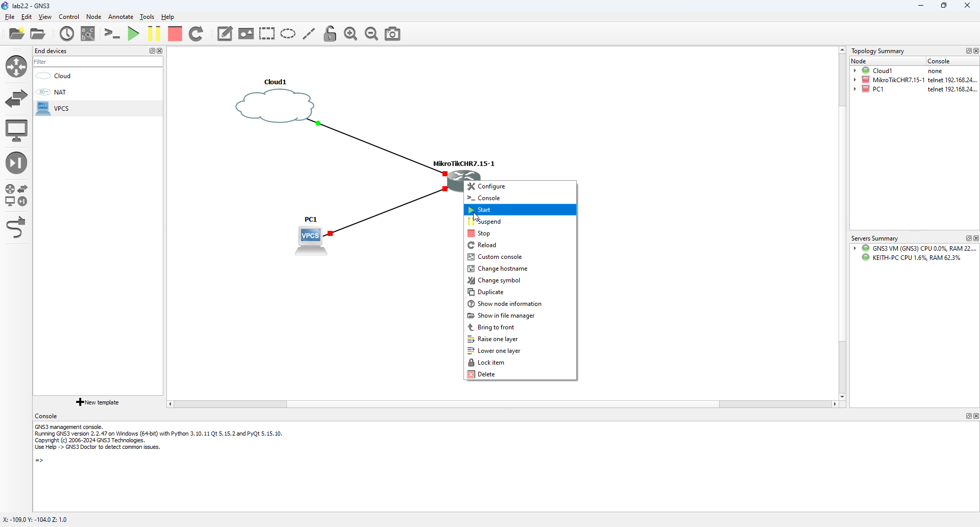Click the Filter field in End devices panel
980x527 pixels.
point(97,61)
